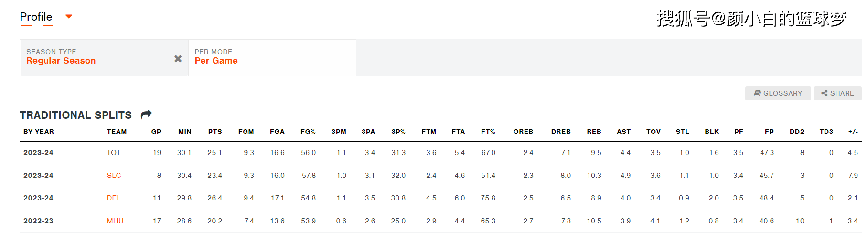Click the share nodes icon
868x244 pixels.
pos(824,93)
